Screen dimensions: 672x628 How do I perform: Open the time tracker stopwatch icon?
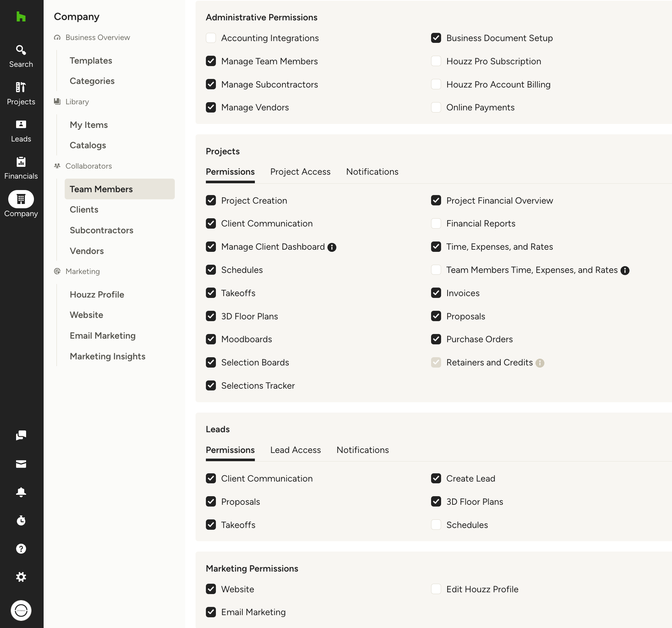21,520
